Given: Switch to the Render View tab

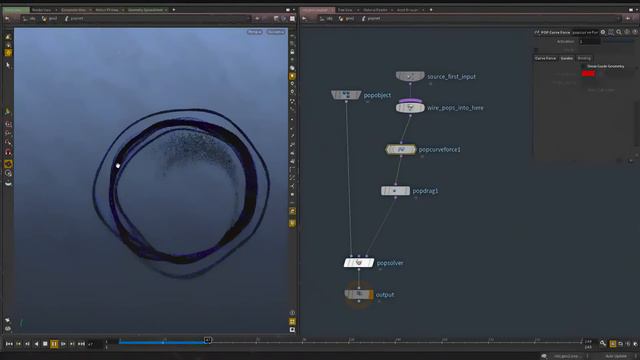Looking at the screenshot, I should pos(42,10).
